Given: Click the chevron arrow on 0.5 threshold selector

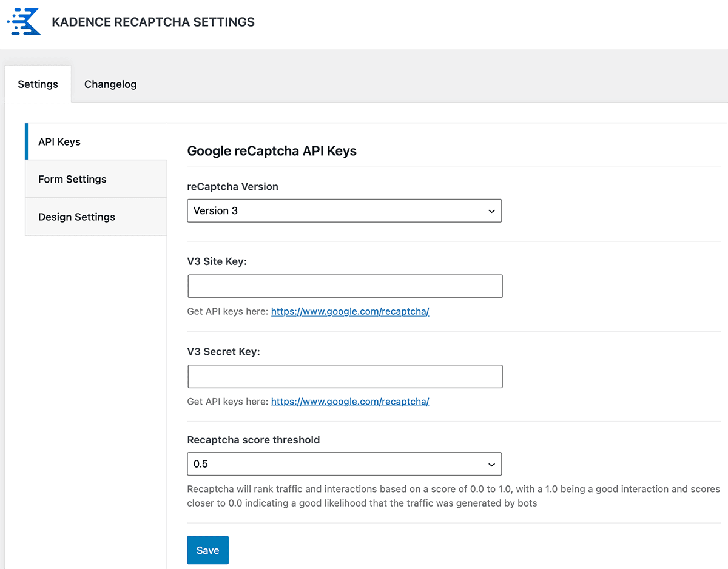Looking at the screenshot, I should tap(491, 464).
